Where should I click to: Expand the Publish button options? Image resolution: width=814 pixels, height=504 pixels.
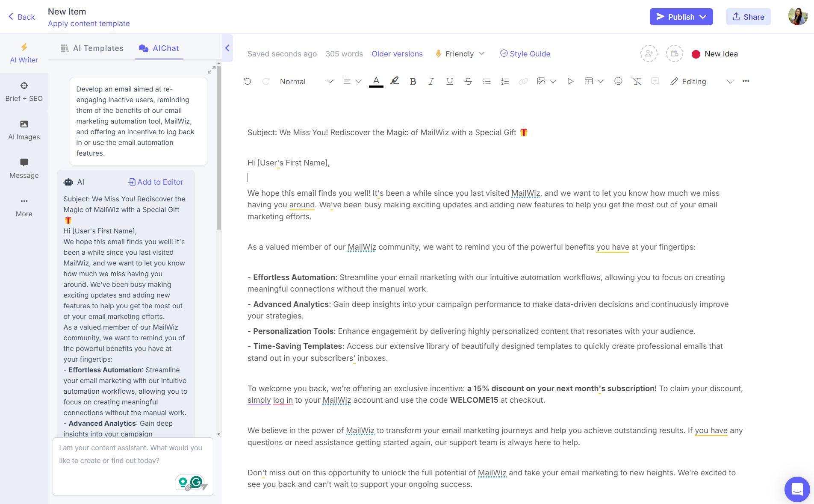pyautogui.click(x=703, y=17)
